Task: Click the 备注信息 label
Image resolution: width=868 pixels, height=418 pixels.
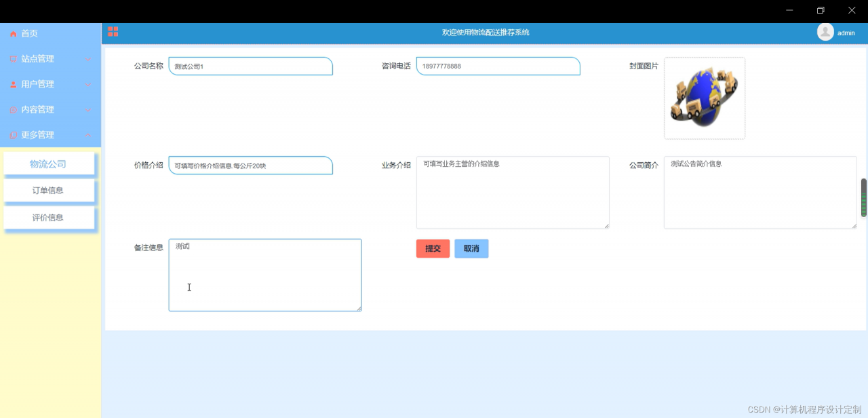Action: [149, 248]
